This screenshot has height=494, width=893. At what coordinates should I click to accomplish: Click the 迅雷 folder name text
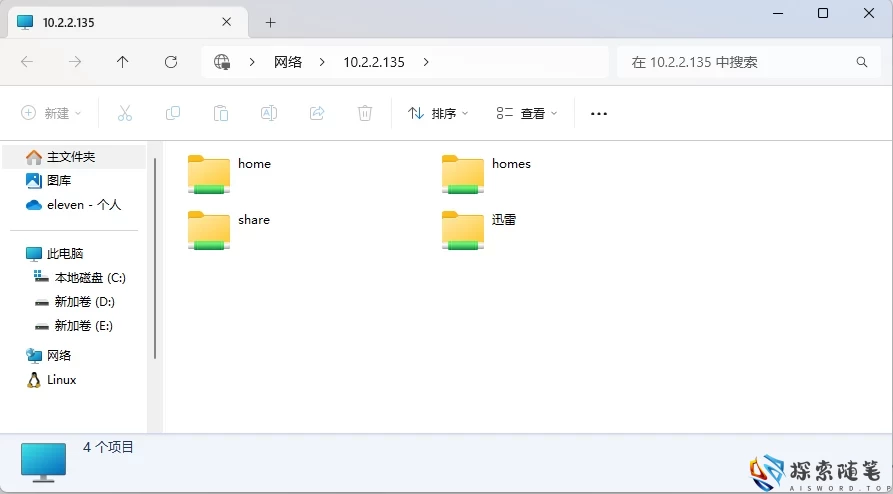(x=503, y=220)
